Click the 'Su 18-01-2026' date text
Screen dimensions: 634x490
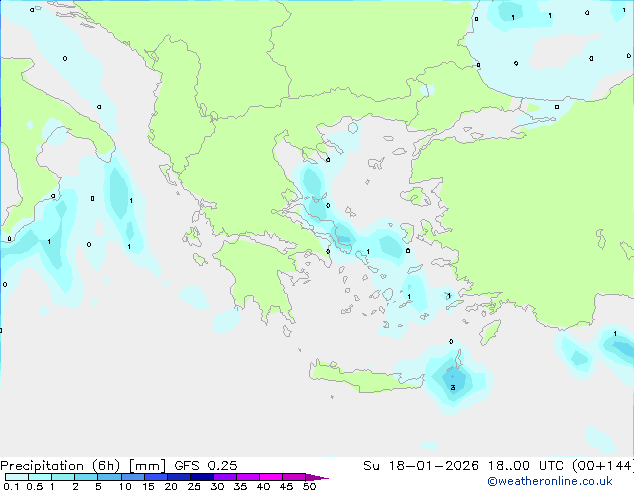pyautogui.click(x=421, y=466)
